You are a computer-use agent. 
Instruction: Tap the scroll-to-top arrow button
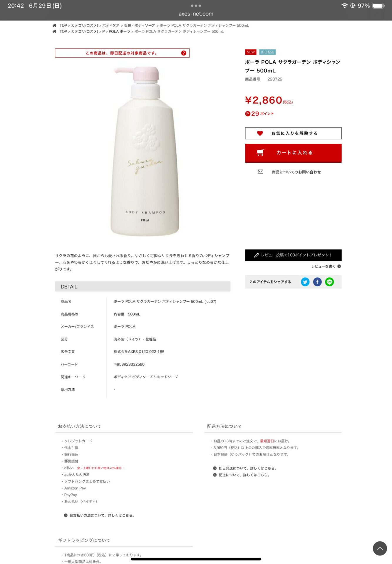tap(380, 548)
